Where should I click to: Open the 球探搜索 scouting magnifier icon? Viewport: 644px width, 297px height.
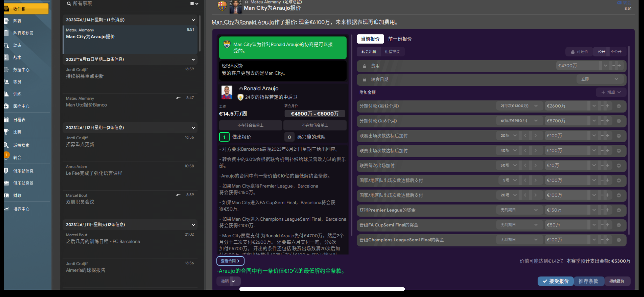(x=6, y=145)
